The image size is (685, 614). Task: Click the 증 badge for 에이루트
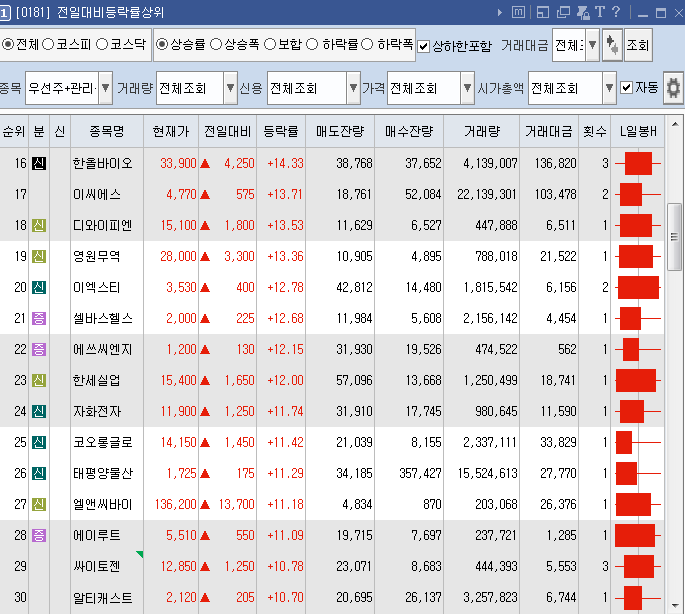39,535
